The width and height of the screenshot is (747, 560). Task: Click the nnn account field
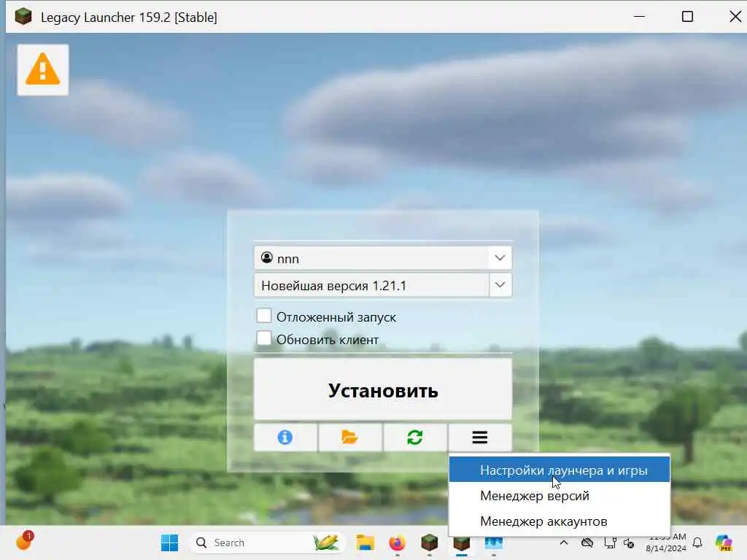pyautogui.click(x=383, y=258)
